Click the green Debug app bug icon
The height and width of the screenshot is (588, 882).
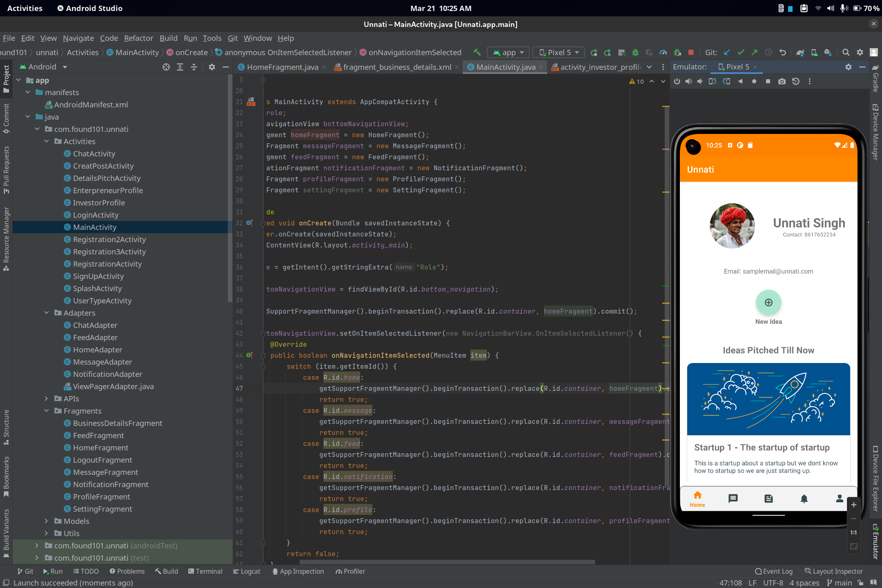click(635, 52)
